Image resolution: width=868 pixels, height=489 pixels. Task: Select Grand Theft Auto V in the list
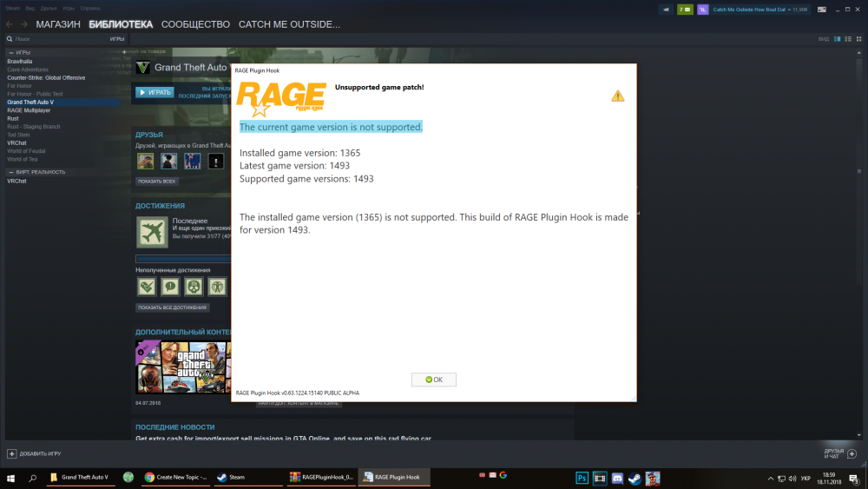[x=62, y=102]
